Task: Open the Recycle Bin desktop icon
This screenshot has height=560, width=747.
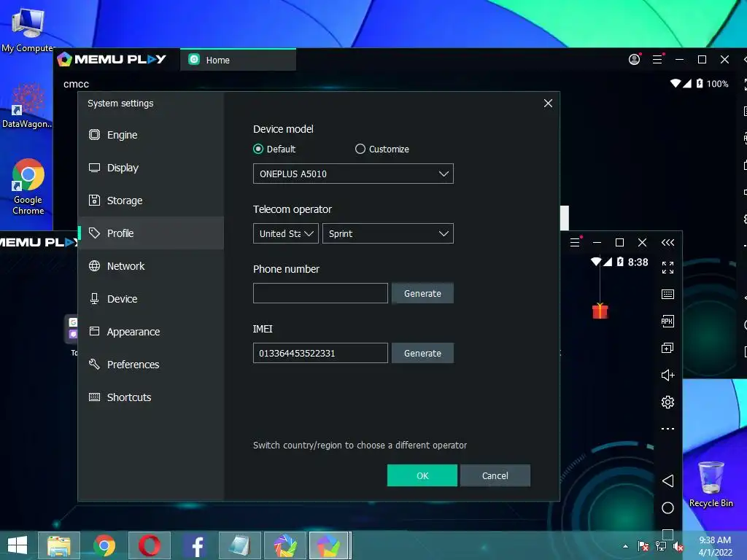Action: 711,484
